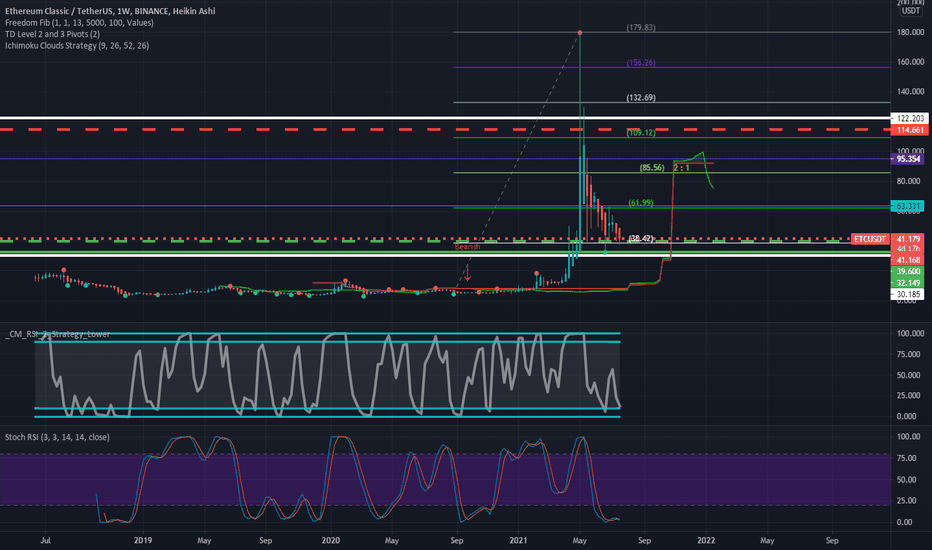
Task: Select the Freedom Fib indicator legend
Action: (x=79, y=23)
